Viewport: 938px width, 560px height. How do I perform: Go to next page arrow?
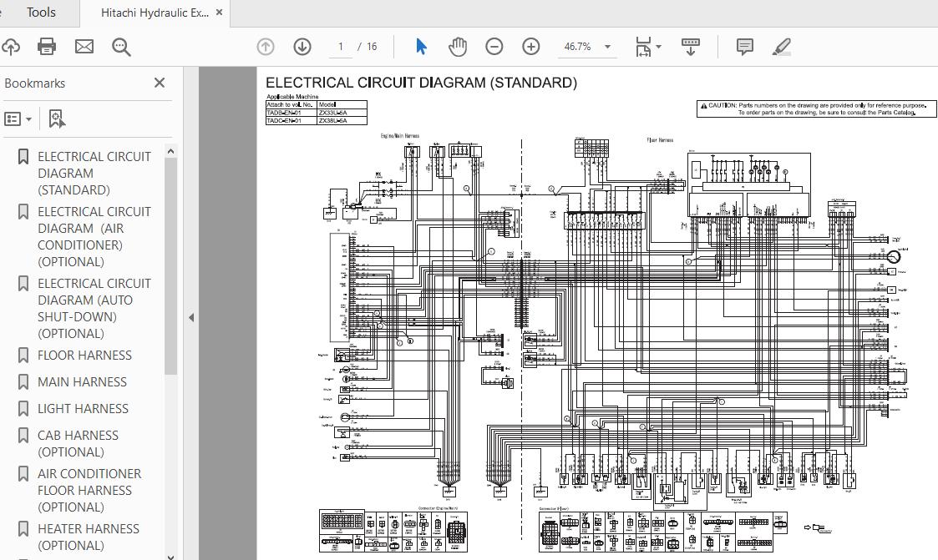pyautogui.click(x=302, y=47)
